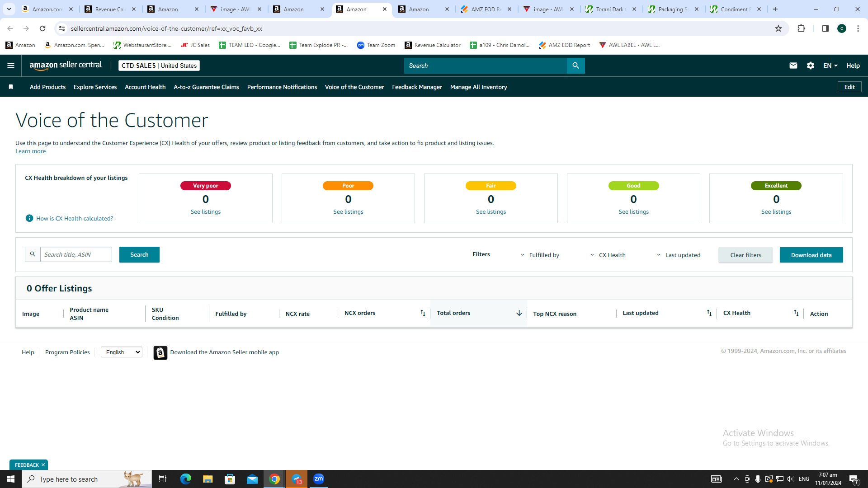Expand the Fulfilled by filter
Viewport: 868px width, 488px height.
(540, 255)
